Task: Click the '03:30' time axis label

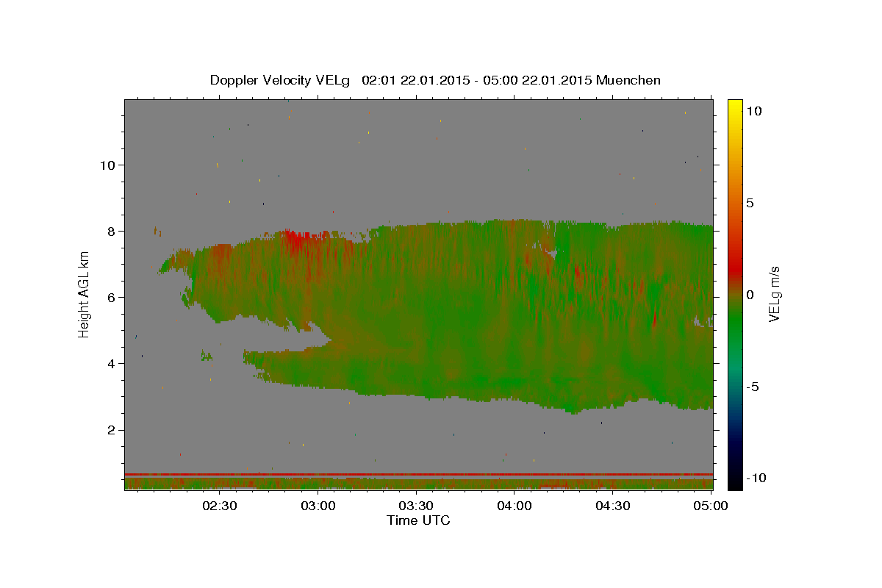Action: click(x=417, y=506)
